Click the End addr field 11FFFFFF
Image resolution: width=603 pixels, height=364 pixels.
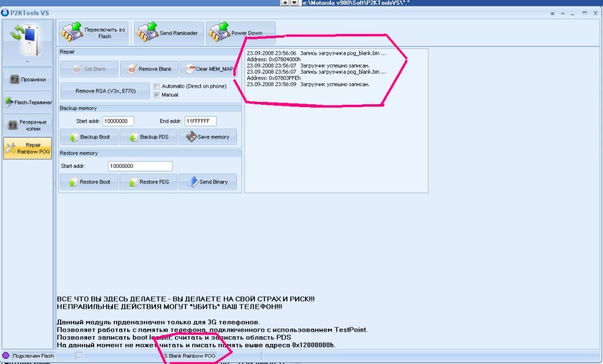click(x=200, y=121)
